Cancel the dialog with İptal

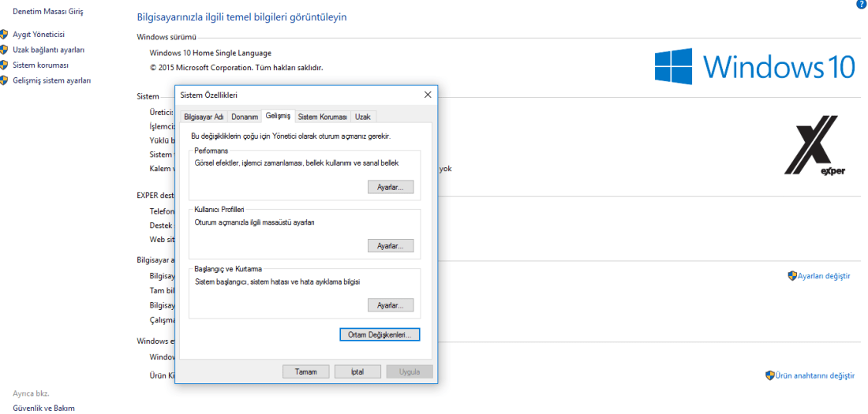pyautogui.click(x=357, y=371)
